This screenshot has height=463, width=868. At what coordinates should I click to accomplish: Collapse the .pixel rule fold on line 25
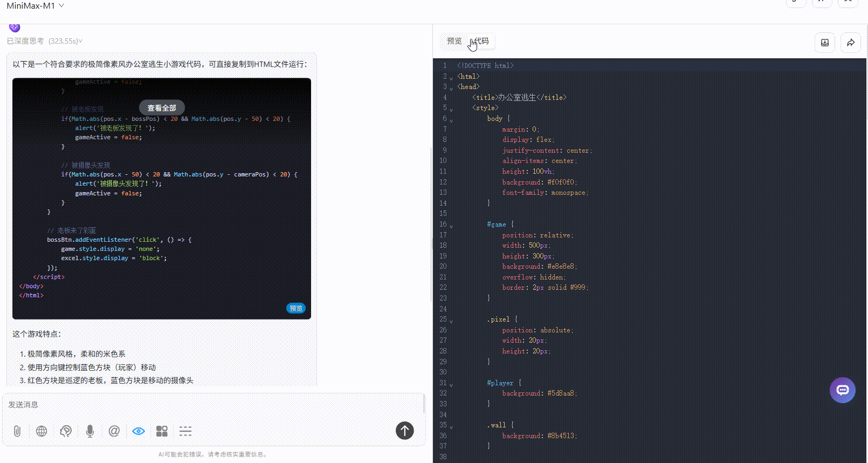(x=451, y=321)
